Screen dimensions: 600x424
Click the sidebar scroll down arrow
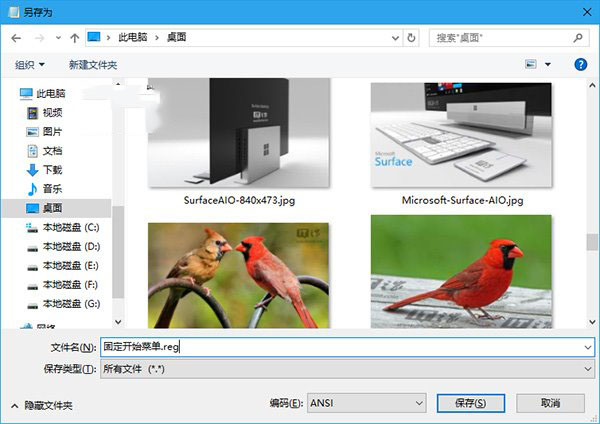coord(118,322)
